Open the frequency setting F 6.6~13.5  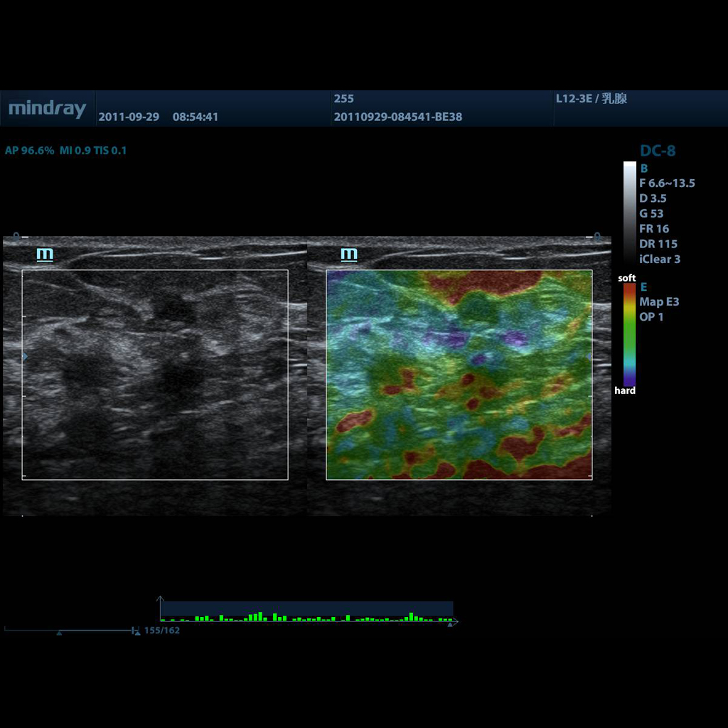pyautogui.click(x=667, y=183)
